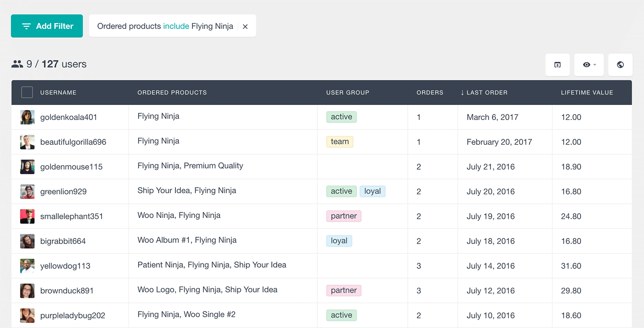Sort by Lifetime Value header
The width and height of the screenshot is (644, 328).
(x=587, y=93)
